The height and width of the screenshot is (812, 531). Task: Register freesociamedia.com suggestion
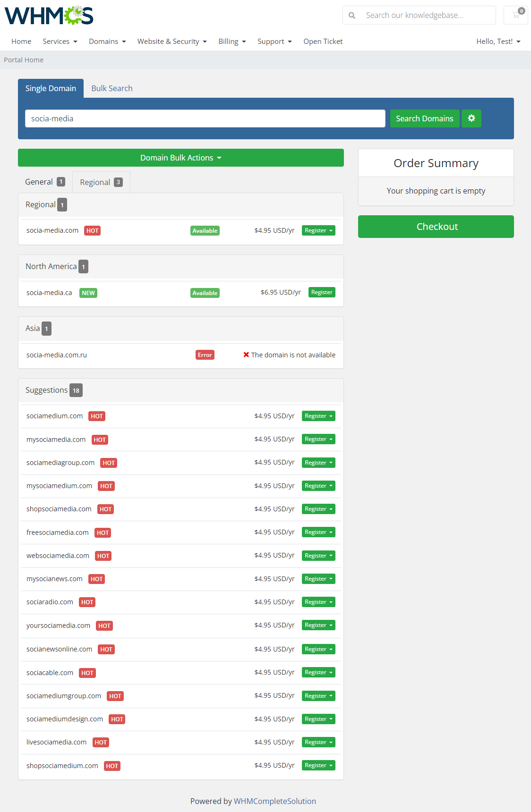(x=318, y=532)
